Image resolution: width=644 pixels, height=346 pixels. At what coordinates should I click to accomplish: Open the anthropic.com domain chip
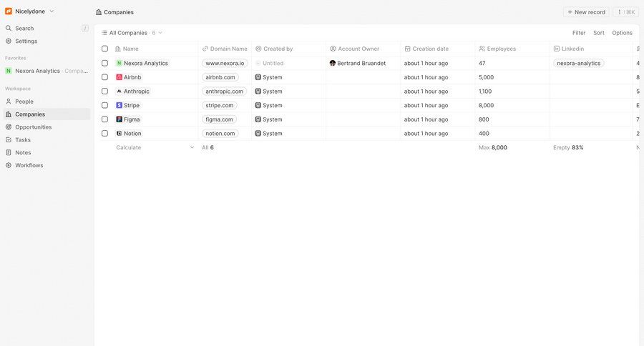(x=224, y=91)
